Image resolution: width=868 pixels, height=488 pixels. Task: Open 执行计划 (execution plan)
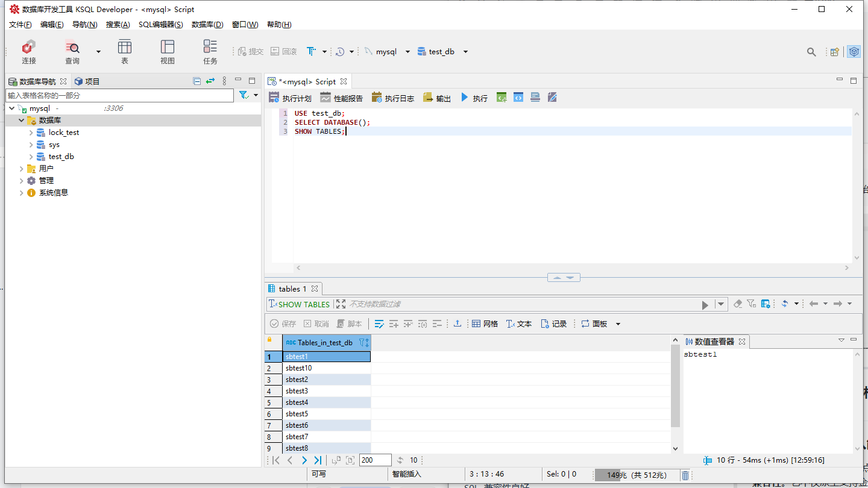click(x=290, y=98)
